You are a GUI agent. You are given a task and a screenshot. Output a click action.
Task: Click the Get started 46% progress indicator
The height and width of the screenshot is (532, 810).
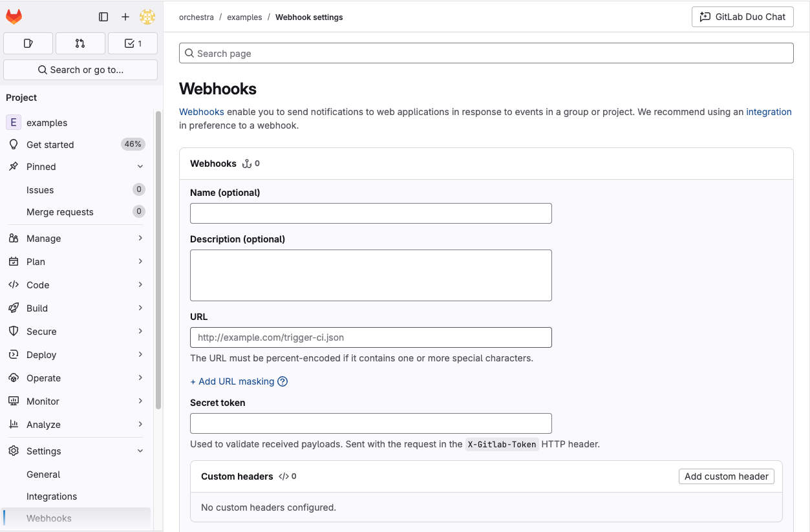(x=133, y=144)
